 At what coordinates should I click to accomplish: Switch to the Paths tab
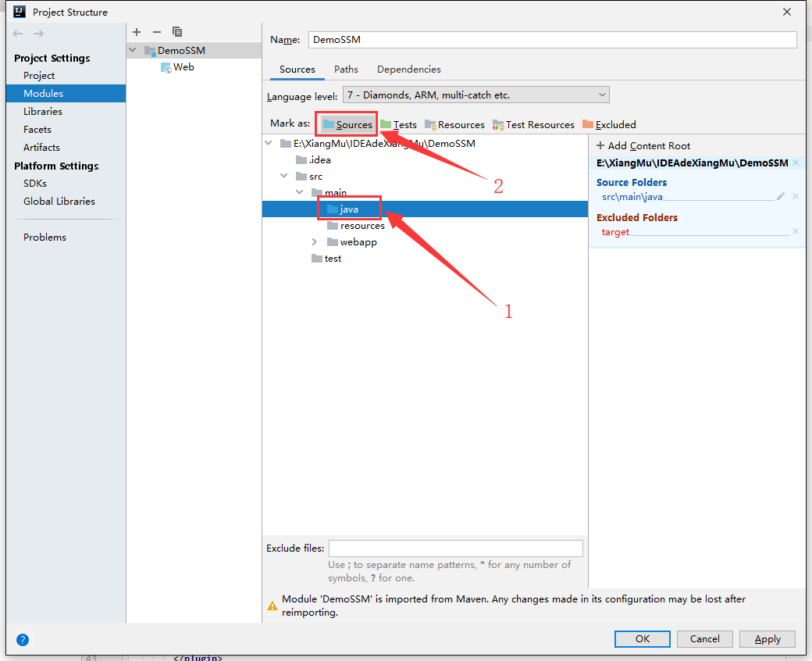point(346,70)
